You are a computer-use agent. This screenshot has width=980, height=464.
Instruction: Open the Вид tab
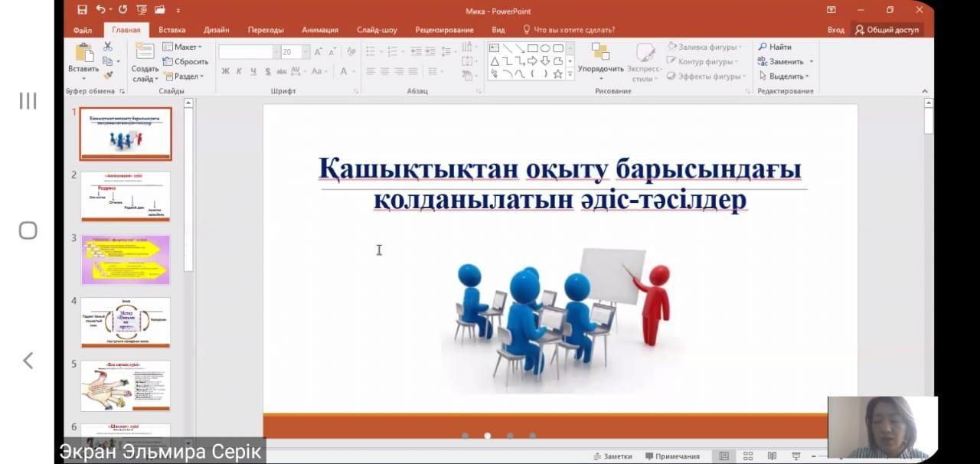(x=498, y=30)
